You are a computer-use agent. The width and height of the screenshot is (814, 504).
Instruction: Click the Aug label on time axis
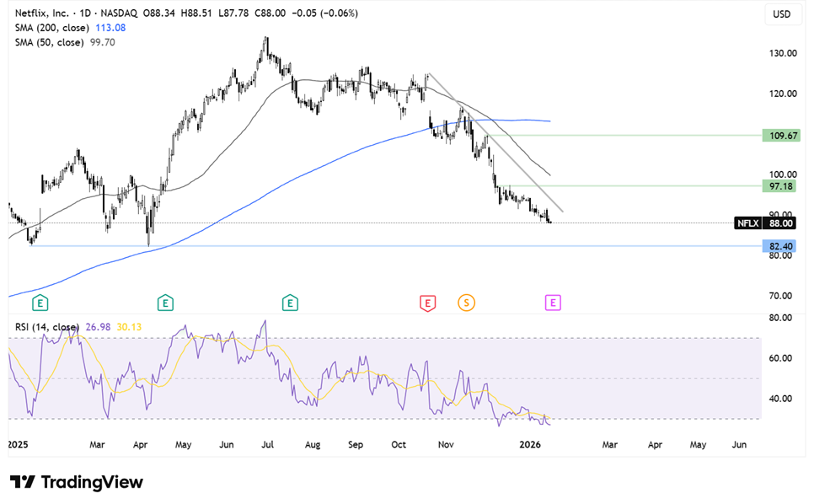click(x=313, y=445)
